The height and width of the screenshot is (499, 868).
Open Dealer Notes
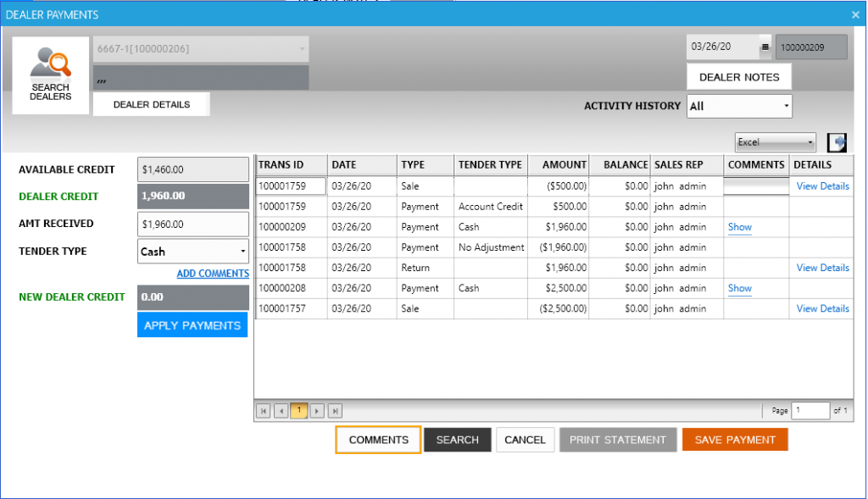[x=737, y=76]
